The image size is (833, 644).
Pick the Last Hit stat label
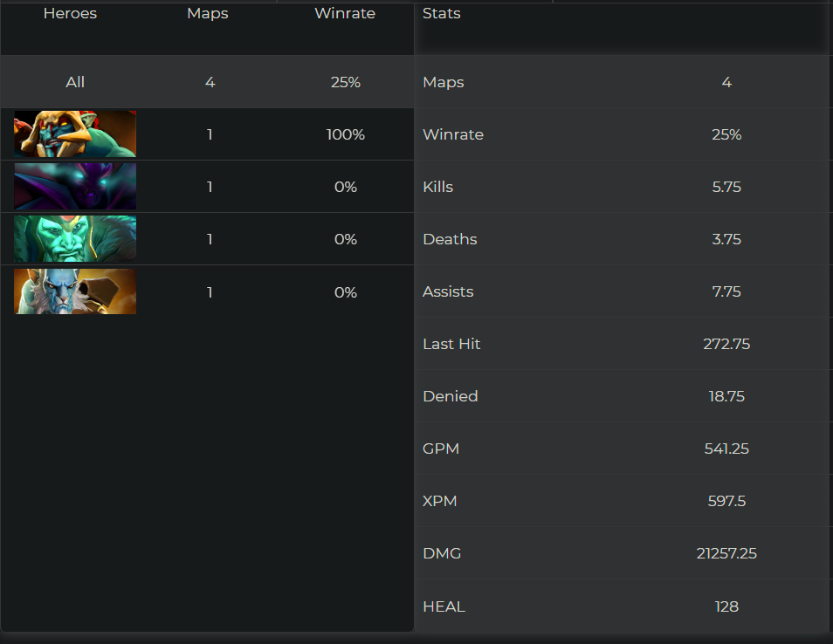tap(451, 344)
